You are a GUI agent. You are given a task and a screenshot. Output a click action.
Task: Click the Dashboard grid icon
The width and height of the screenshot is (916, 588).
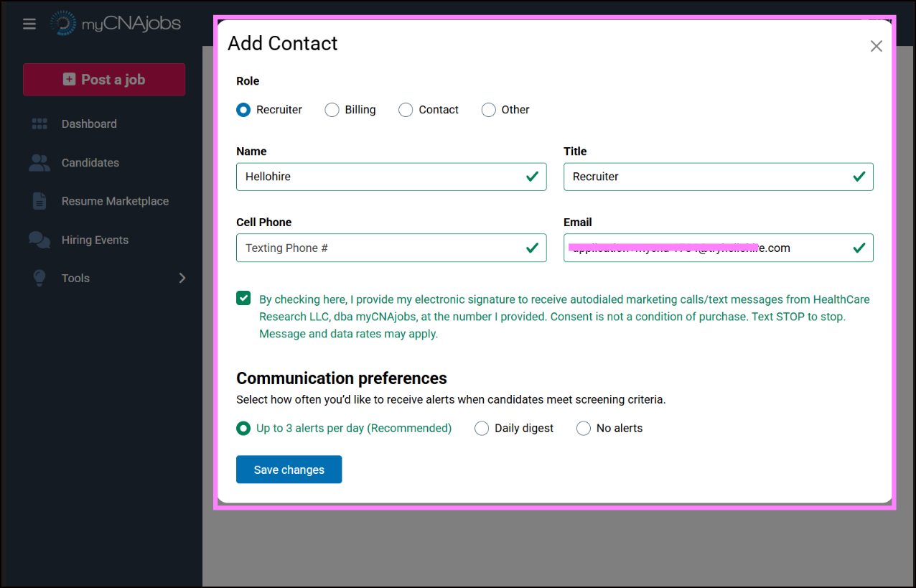tap(39, 124)
